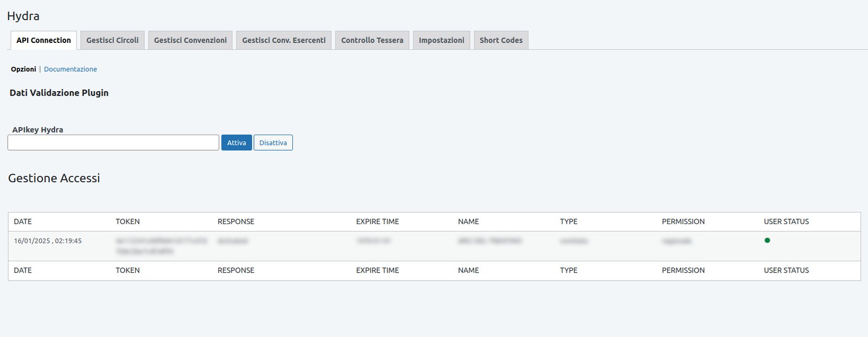Switch to the Short Codes tab
This screenshot has height=337, width=868.
tap(501, 40)
